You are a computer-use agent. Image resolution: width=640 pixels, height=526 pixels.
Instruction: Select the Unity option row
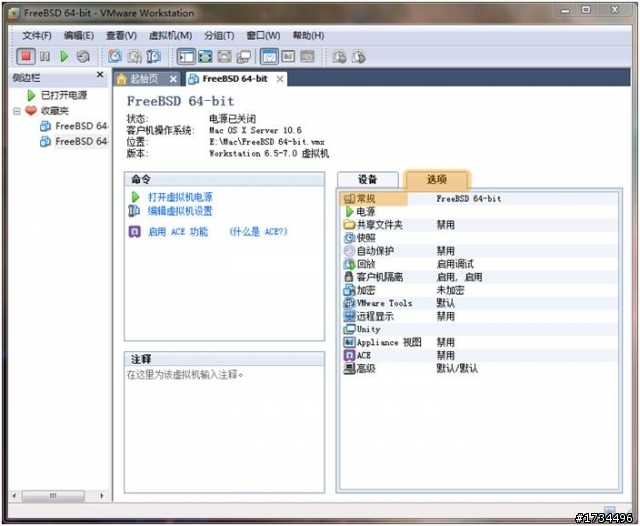coord(478,329)
